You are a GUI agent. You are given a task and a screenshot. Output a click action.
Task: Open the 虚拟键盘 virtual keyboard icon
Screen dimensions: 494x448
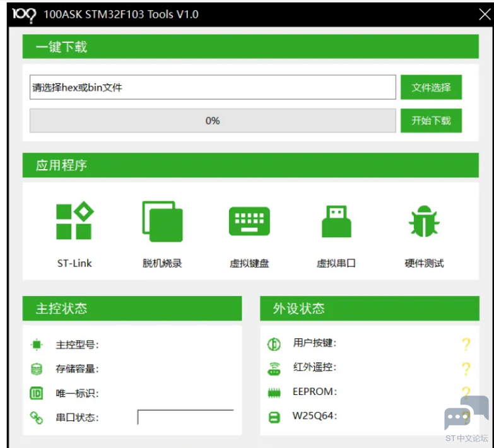[x=249, y=221]
